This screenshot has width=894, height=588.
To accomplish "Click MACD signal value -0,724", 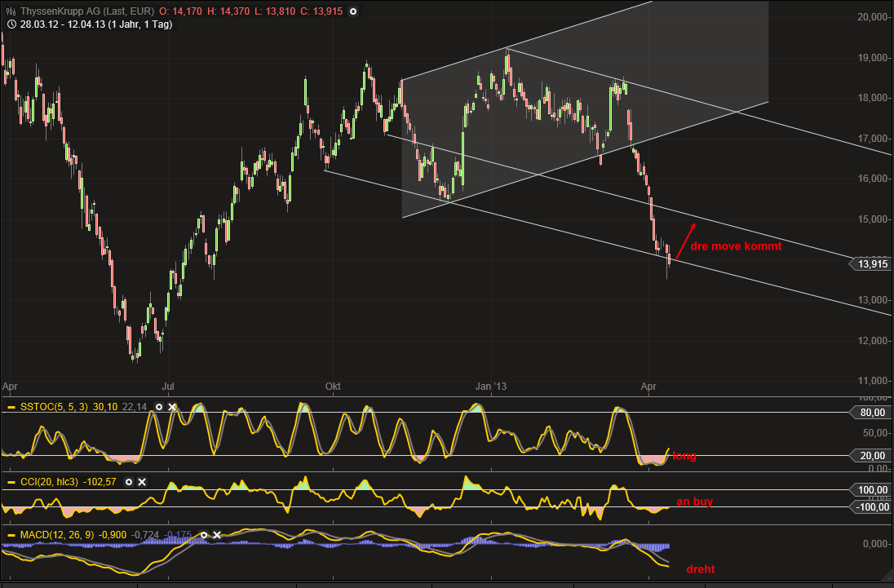I will (x=146, y=535).
